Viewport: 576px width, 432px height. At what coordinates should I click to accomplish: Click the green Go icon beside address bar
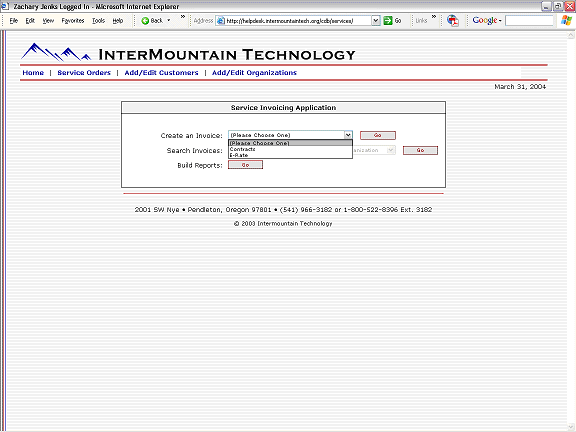point(388,21)
